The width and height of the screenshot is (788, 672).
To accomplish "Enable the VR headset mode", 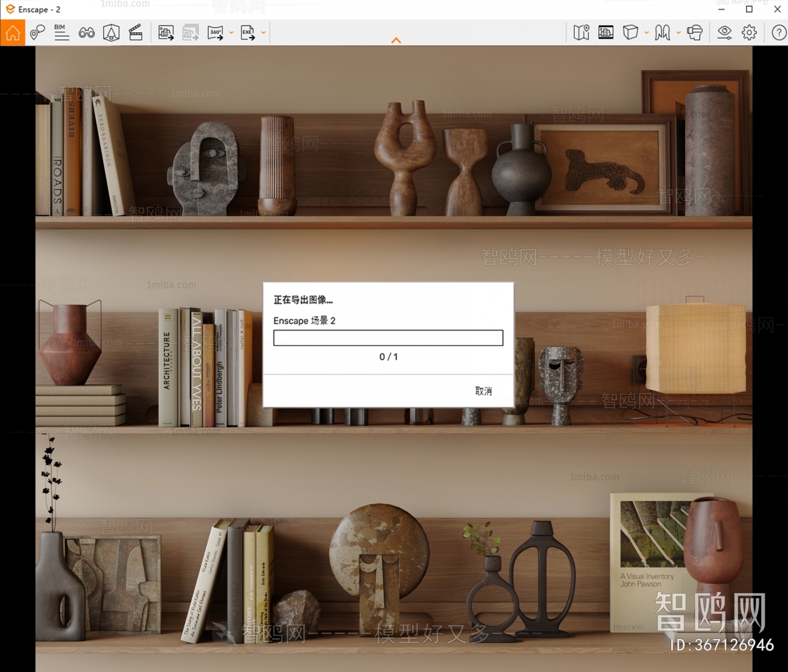I will (x=695, y=33).
